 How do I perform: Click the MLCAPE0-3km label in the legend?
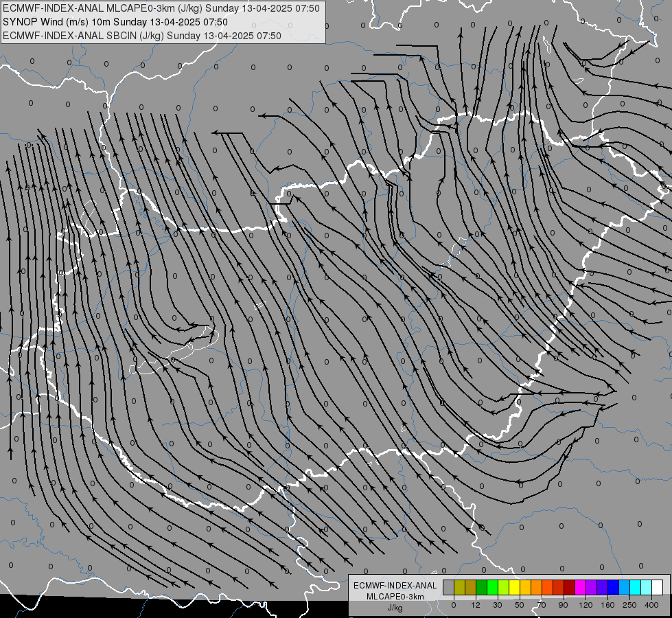coord(395,597)
